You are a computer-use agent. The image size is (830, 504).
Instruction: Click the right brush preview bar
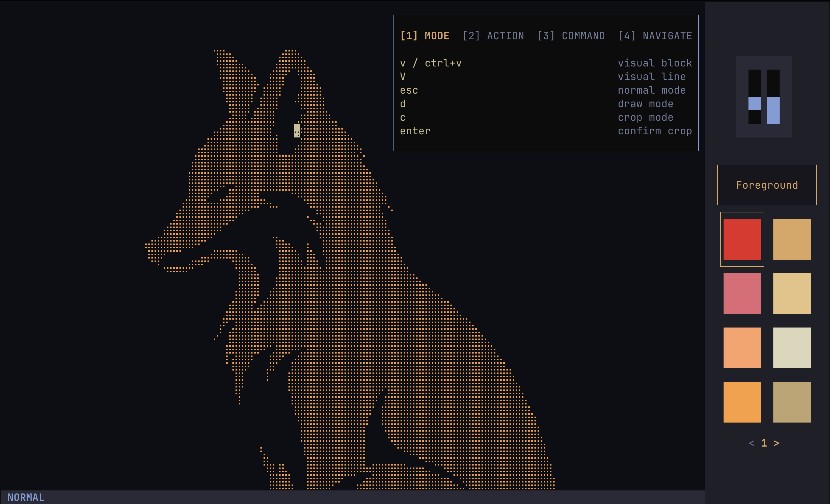point(773,96)
